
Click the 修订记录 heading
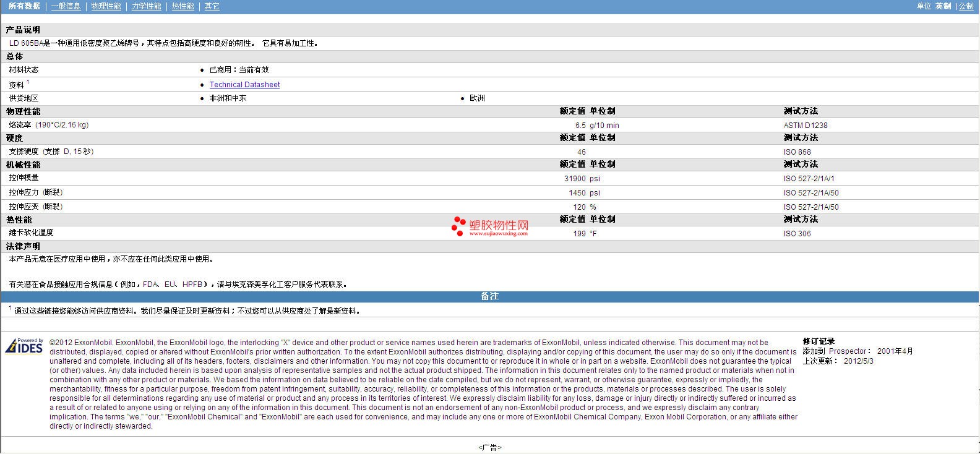[x=819, y=341]
